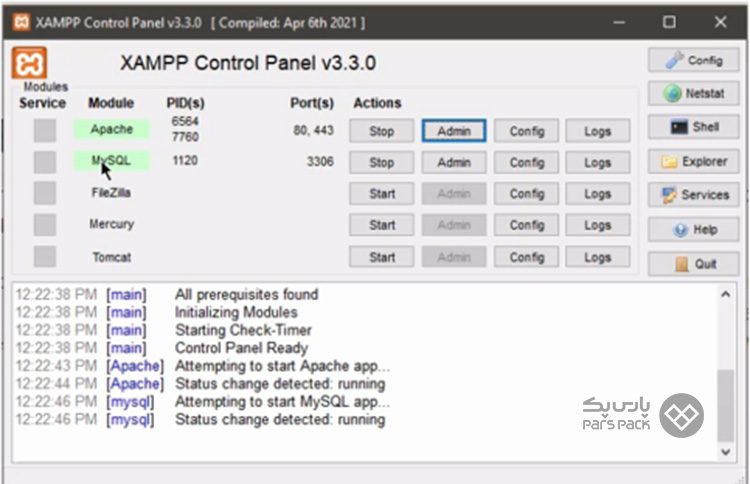Image resolution: width=750 pixels, height=484 pixels.
Task: Open the Mercury Logs menu
Action: (598, 225)
